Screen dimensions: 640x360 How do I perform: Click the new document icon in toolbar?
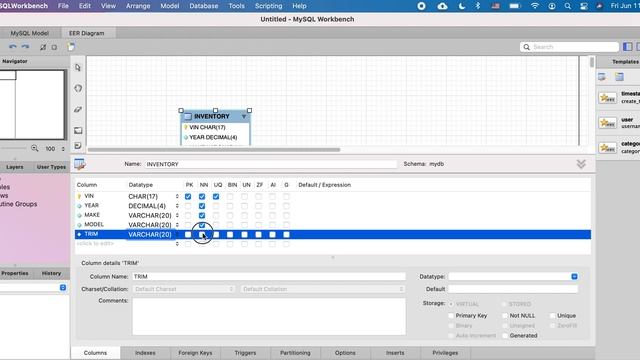71,47
